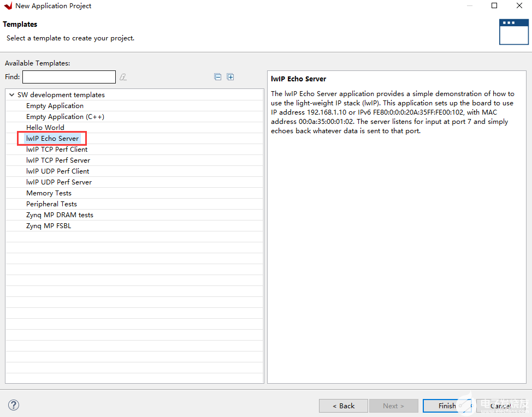Choose the Peripheral Tests template
532x417 pixels.
51,204
